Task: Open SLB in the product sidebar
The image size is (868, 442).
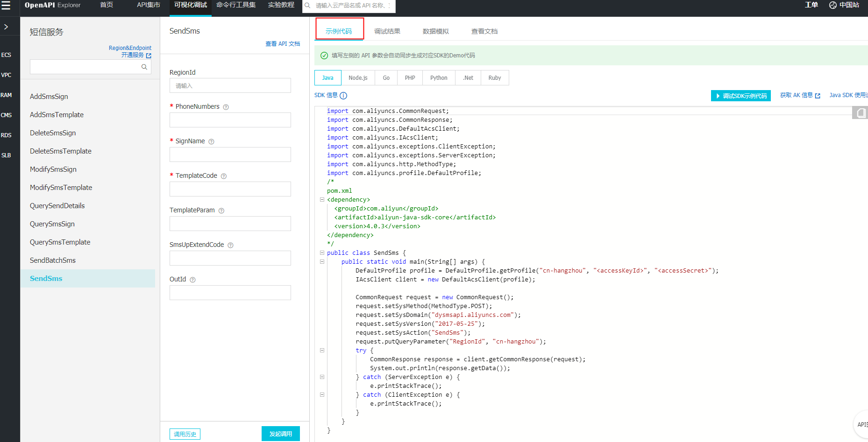Action: tap(6, 155)
